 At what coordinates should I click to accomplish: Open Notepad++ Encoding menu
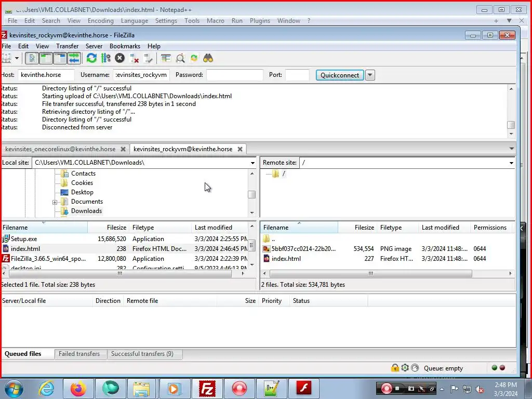[100, 21]
